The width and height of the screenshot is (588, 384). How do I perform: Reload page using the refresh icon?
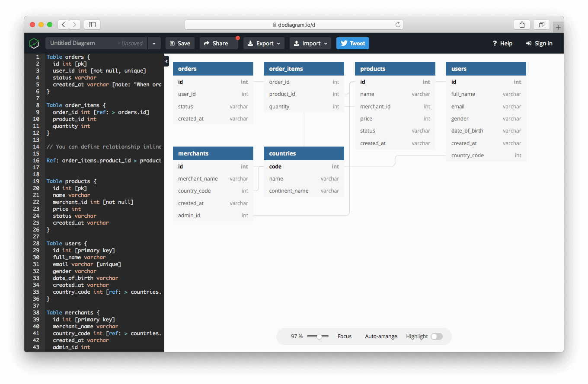(x=398, y=25)
